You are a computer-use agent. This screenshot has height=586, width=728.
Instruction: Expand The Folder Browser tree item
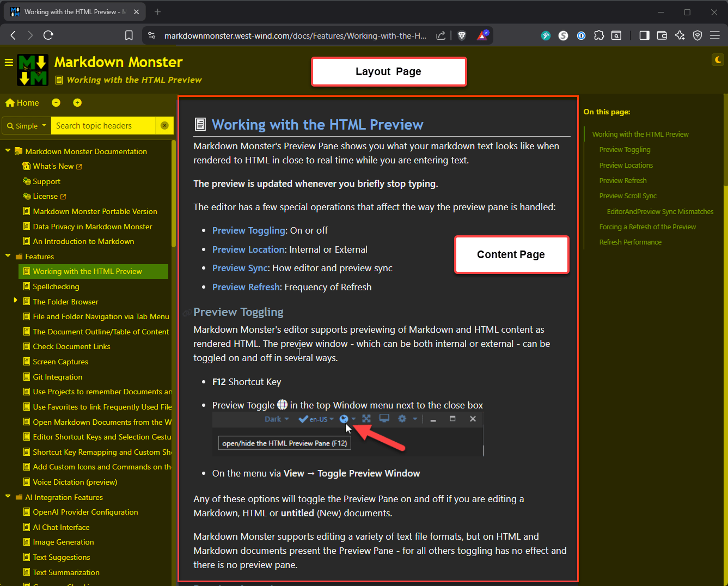pyautogui.click(x=15, y=301)
